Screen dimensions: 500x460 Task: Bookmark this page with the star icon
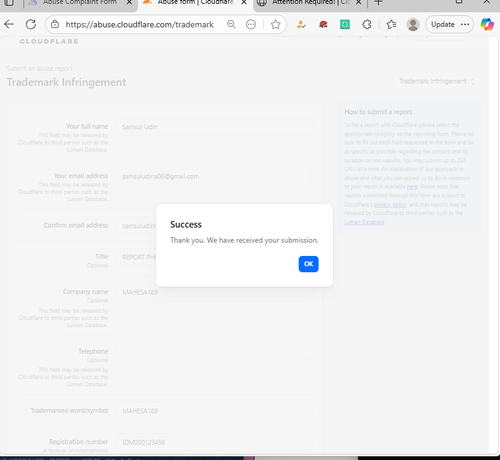pyautogui.click(x=275, y=24)
